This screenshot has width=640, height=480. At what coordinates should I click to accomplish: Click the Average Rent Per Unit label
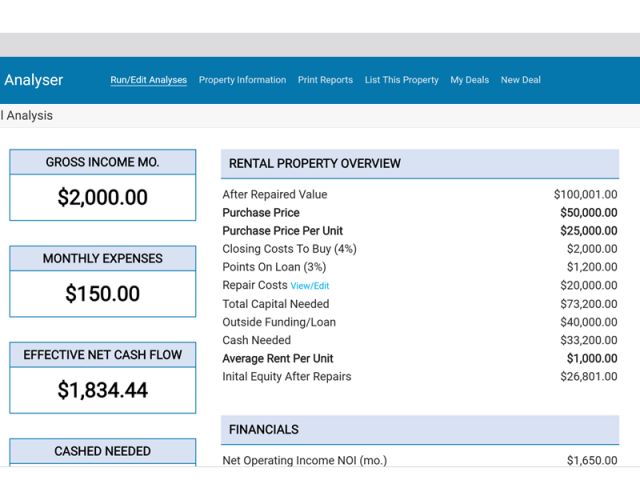tap(278, 359)
